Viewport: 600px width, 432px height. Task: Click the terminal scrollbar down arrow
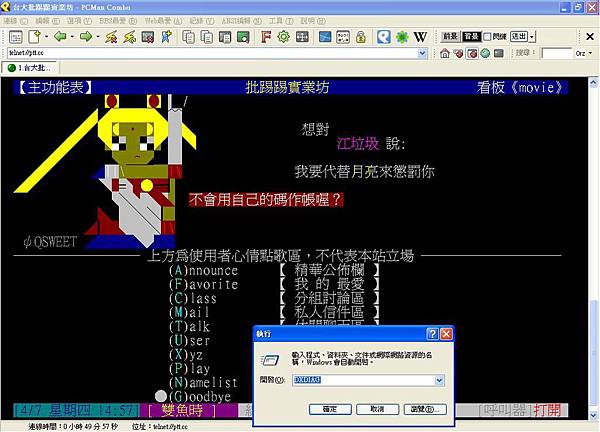593,415
